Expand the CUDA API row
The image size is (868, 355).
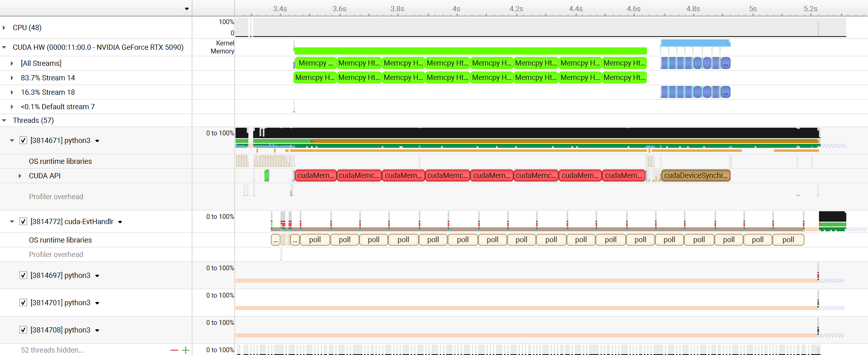(20, 176)
